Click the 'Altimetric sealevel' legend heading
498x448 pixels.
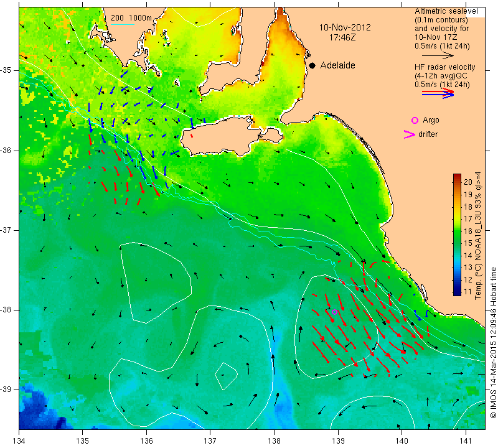point(446,11)
